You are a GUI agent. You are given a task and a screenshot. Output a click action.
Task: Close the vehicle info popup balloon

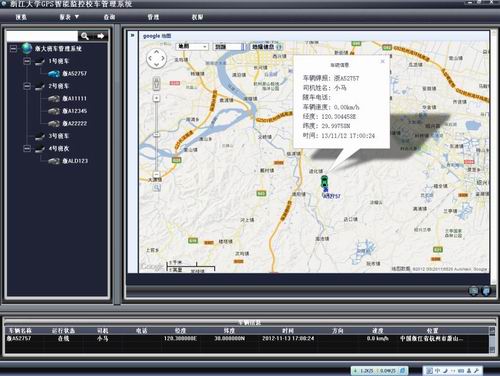(x=382, y=61)
